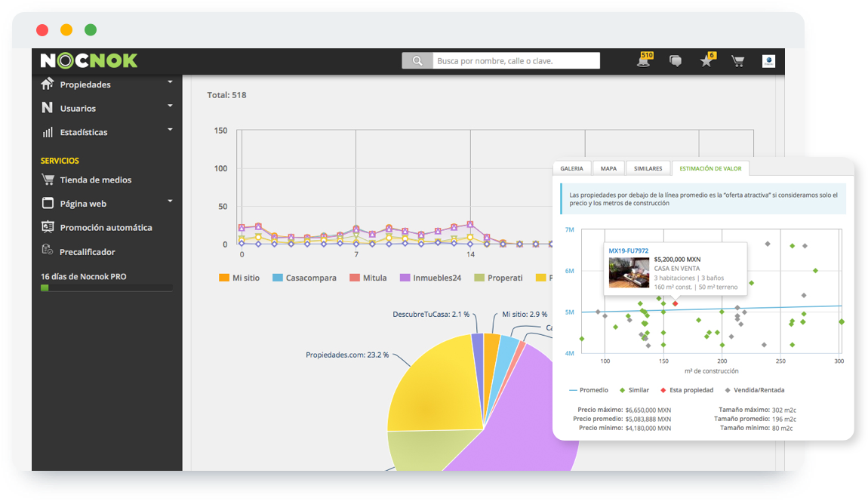Toggle Promedio legend entry
Viewport: 868px width, 501px height.
589,390
